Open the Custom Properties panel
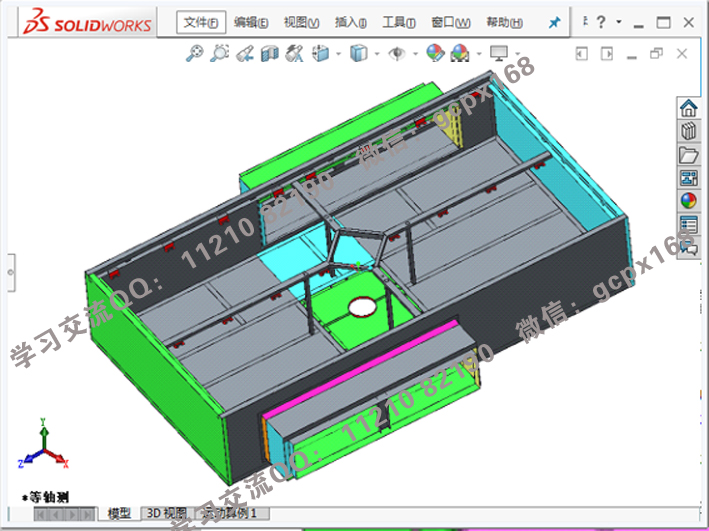The width and height of the screenshot is (709, 531). [x=688, y=224]
